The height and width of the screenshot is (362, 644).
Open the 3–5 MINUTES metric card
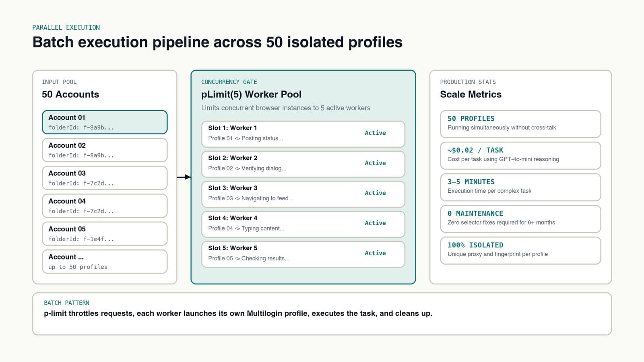pyautogui.click(x=520, y=187)
